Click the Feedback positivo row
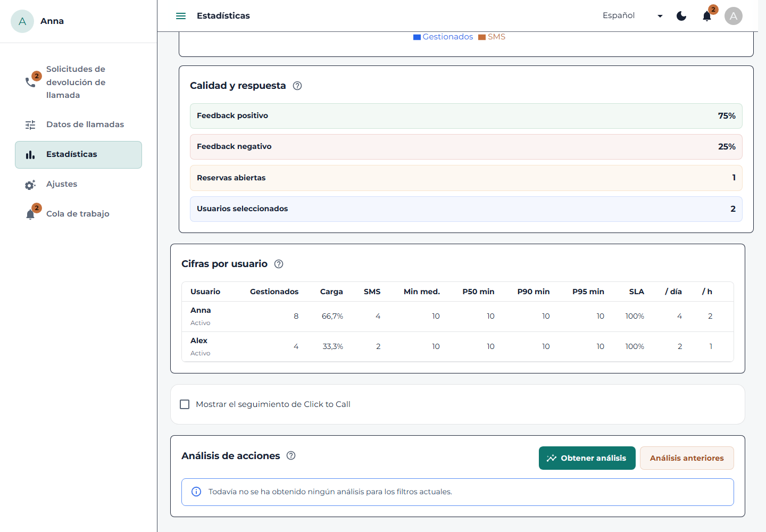The height and width of the screenshot is (532, 766). click(466, 116)
